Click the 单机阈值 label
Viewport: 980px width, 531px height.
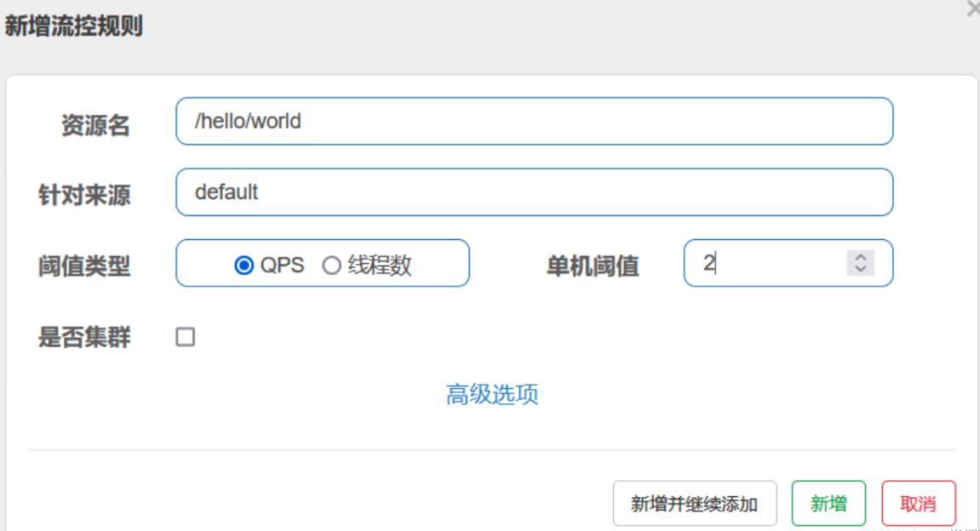click(593, 266)
